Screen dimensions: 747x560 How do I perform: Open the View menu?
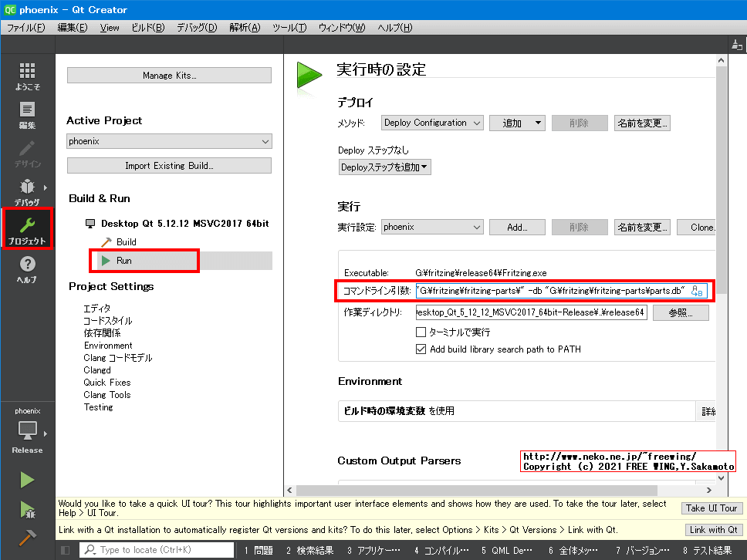point(110,28)
